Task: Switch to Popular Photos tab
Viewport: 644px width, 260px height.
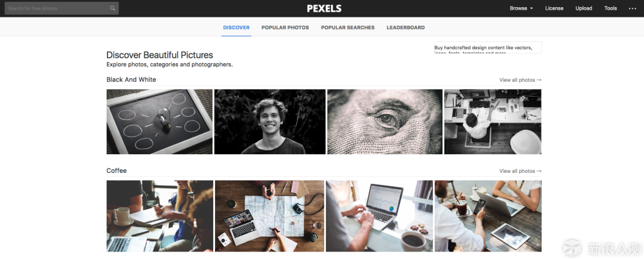Action: 285,28
